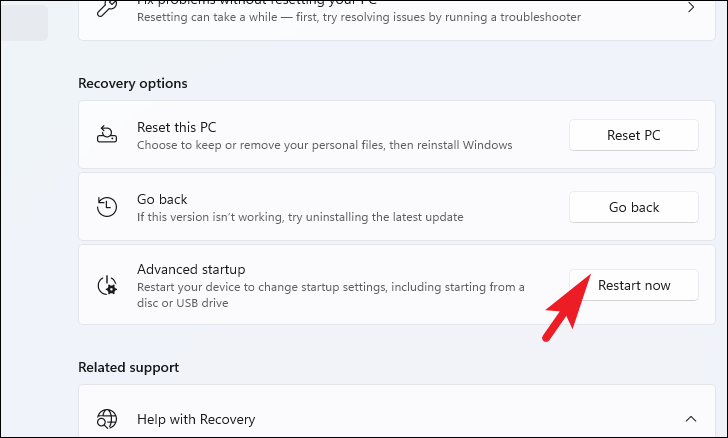
Task: Select the 'Reset this PC' title text
Action: click(176, 127)
